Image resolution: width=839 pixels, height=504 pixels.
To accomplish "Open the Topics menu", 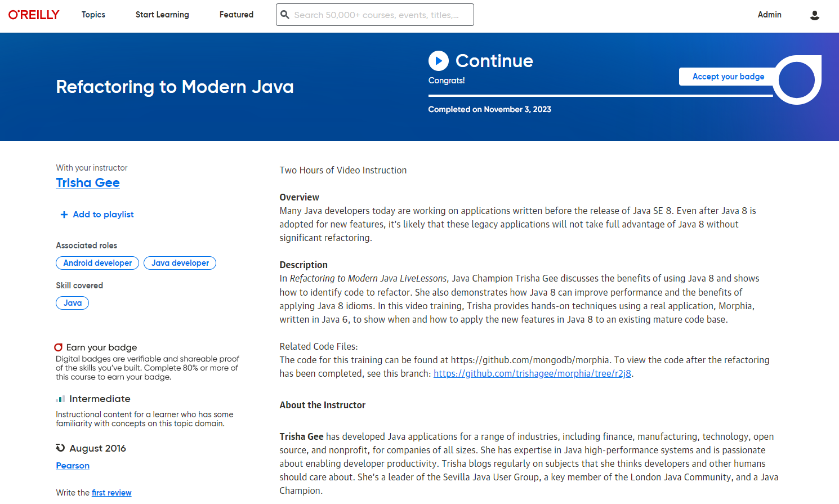I will coord(93,15).
